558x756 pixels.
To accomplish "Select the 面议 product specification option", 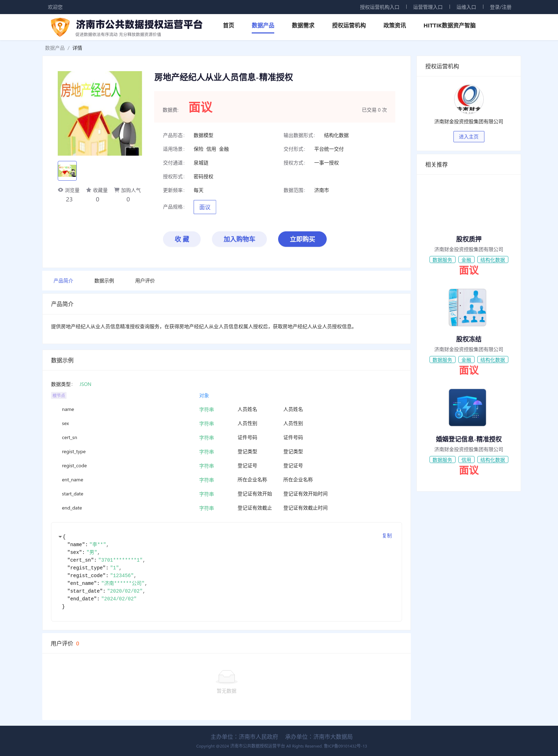I will pyautogui.click(x=205, y=207).
